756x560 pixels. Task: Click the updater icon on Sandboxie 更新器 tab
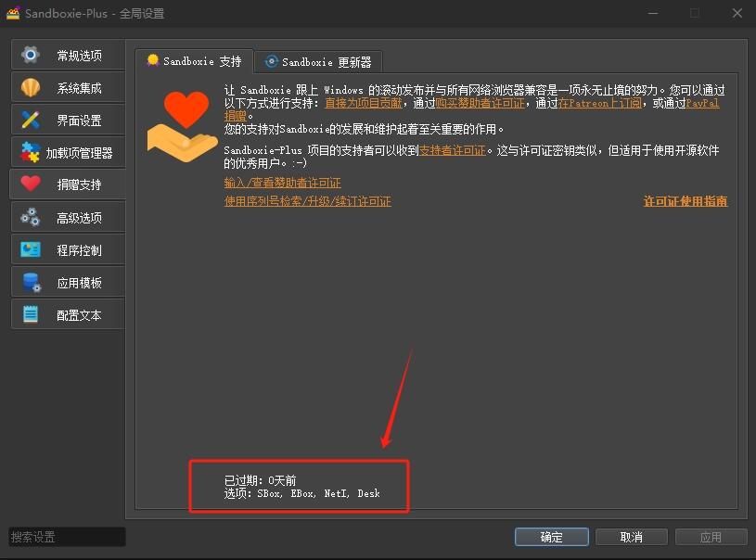point(272,62)
